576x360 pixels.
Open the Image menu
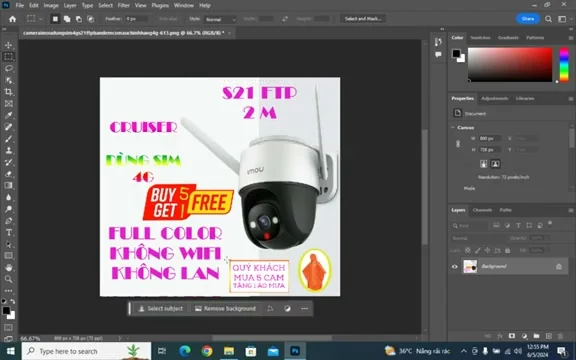coord(51,6)
